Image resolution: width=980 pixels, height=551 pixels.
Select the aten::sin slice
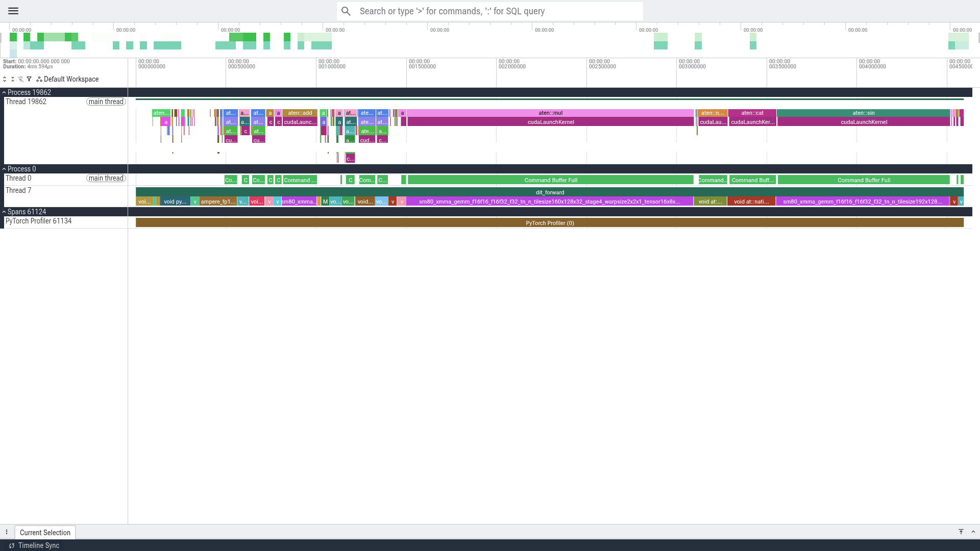[x=863, y=113]
